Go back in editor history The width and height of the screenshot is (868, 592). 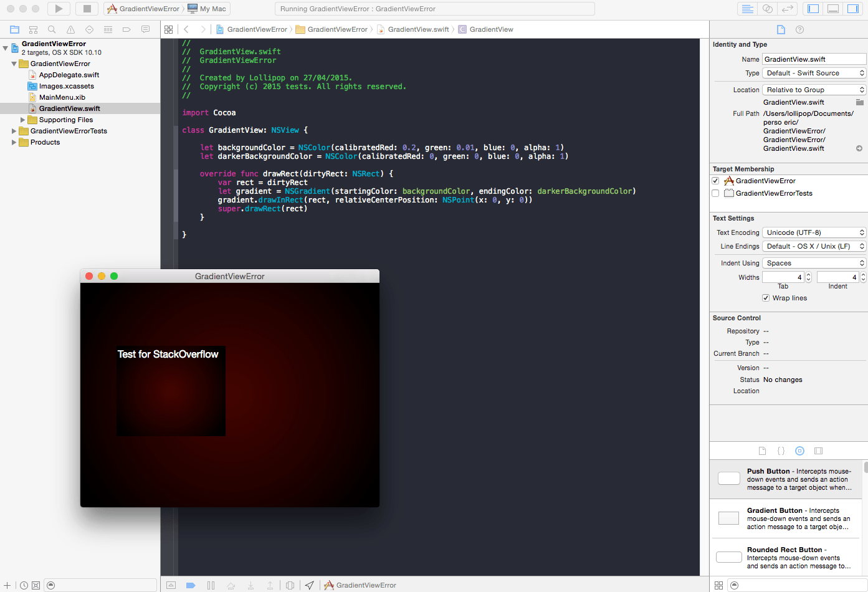pos(186,29)
